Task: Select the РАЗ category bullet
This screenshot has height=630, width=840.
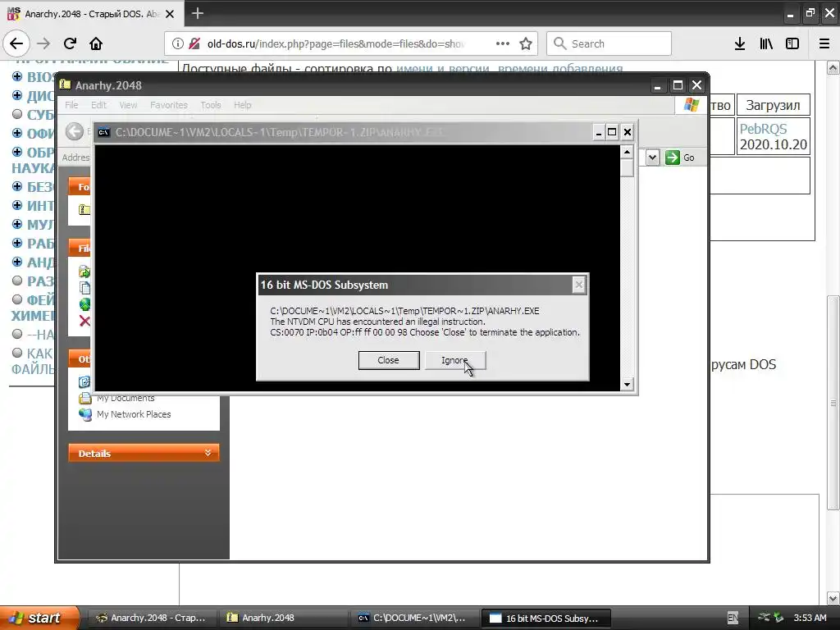Action: 17,281
